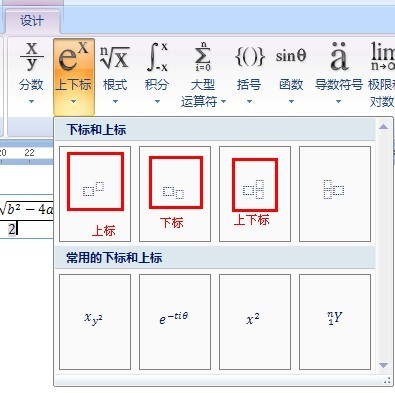Open the 导数符号 accent gallery
This screenshot has width=395, height=393.
[x=339, y=73]
